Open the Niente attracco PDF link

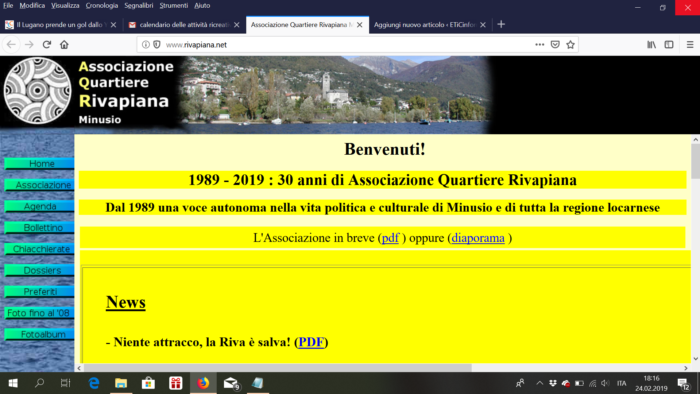point(311,342)
